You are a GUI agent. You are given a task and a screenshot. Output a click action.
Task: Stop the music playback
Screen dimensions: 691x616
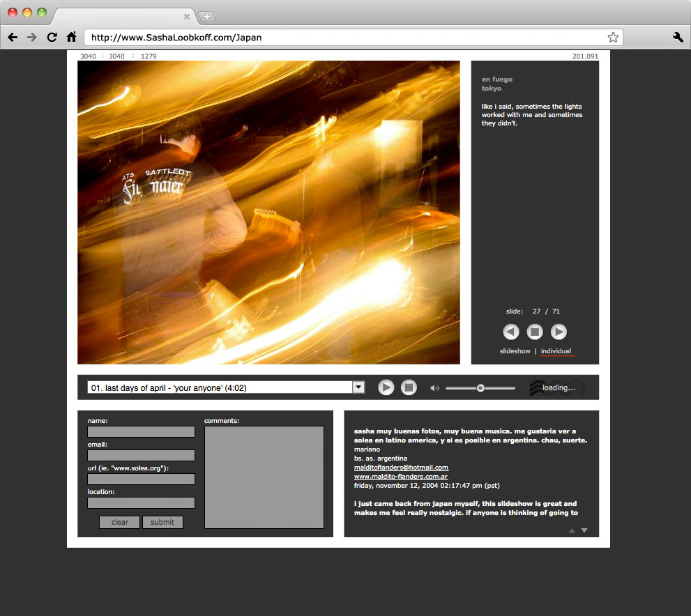(409, 387)
